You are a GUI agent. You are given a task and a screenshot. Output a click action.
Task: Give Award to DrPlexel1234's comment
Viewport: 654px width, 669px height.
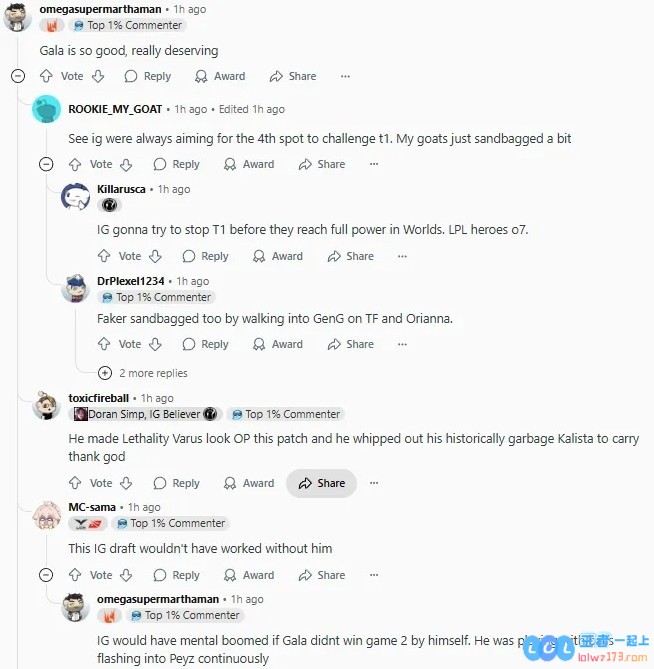(277, 344)
